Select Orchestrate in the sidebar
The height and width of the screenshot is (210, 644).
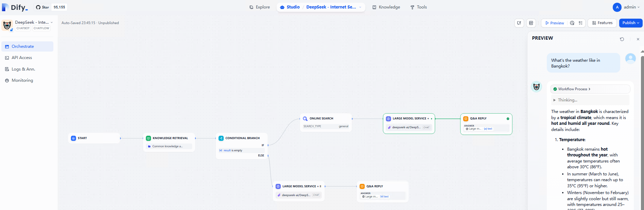pyautogui.click(x=27, y=46)
